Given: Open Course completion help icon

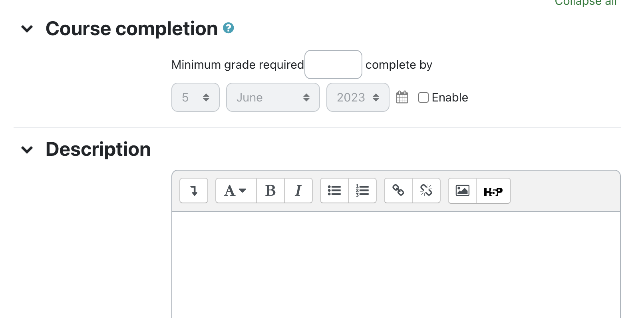Looking at the screenshot, I should tap(228, 28).
